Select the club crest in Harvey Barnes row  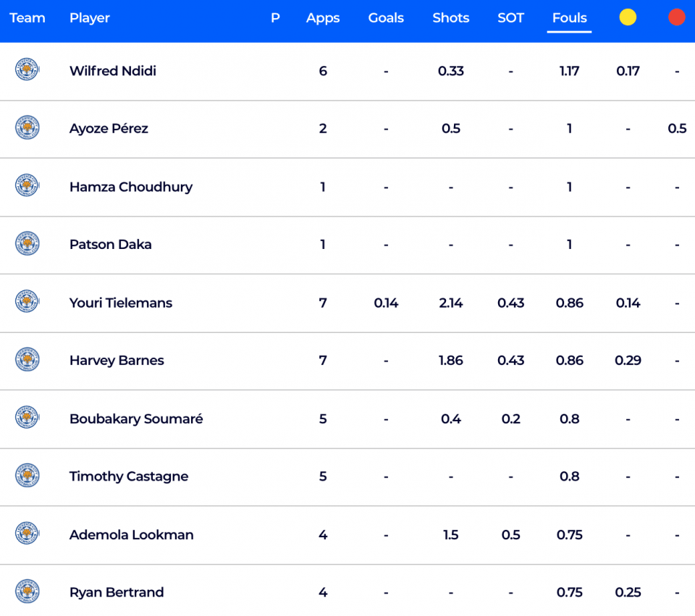(27, 360)
